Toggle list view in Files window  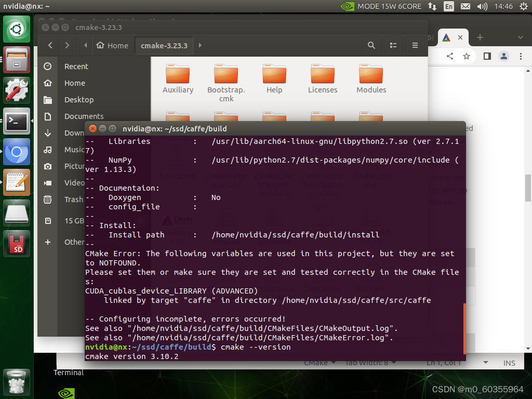393,45
